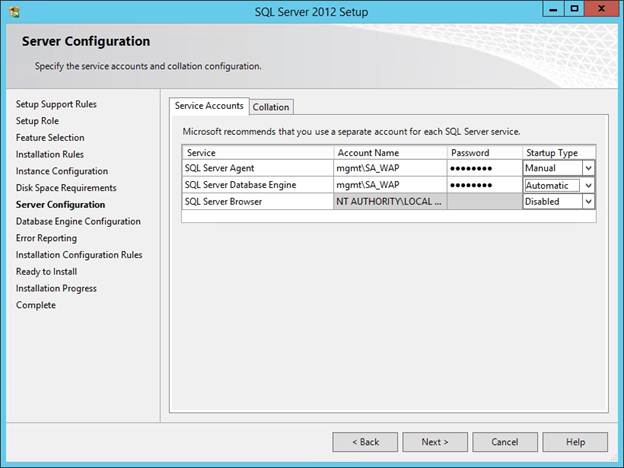Edit account name for SQL Server Agent

coord(390,168)
